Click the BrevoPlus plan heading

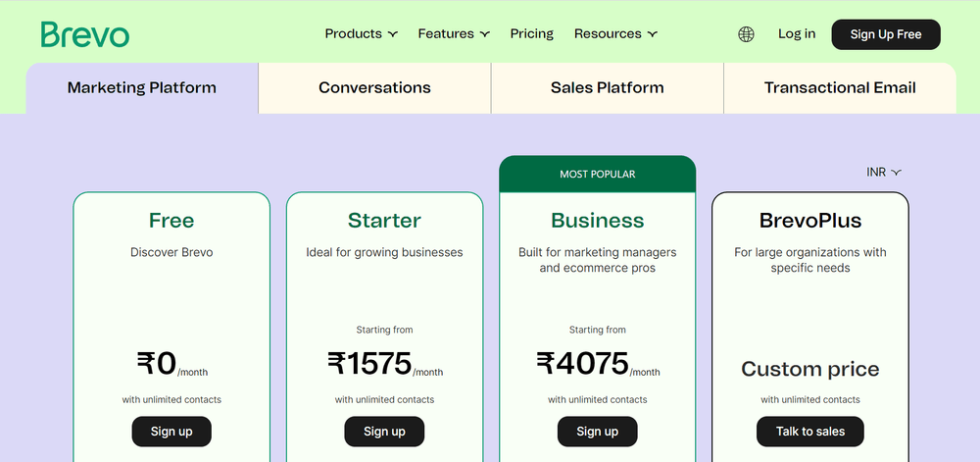(810, 221)
